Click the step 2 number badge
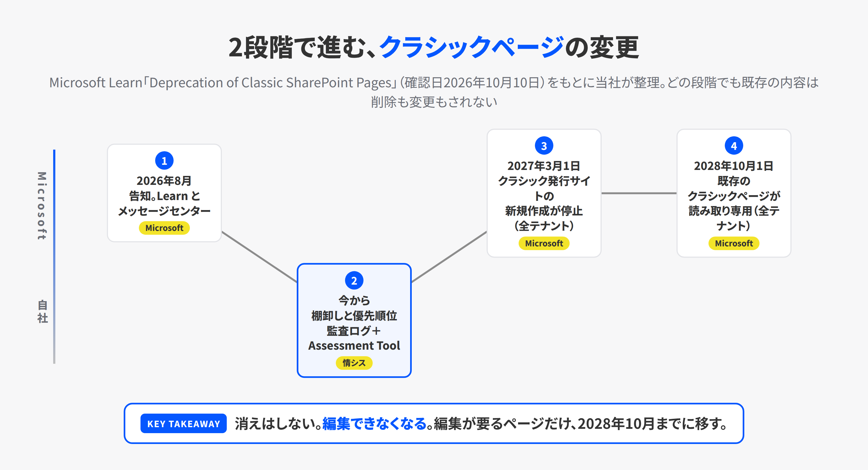The width and height of the screenshot is (868, 470). coord(354,281)
